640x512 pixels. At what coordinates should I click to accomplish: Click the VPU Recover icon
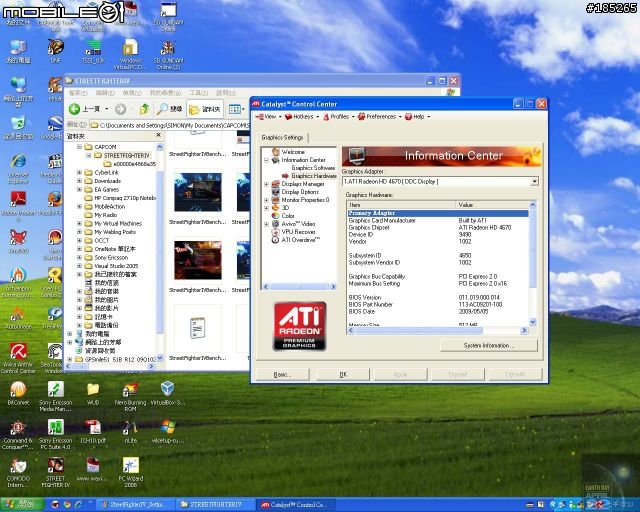click(276, 232)
